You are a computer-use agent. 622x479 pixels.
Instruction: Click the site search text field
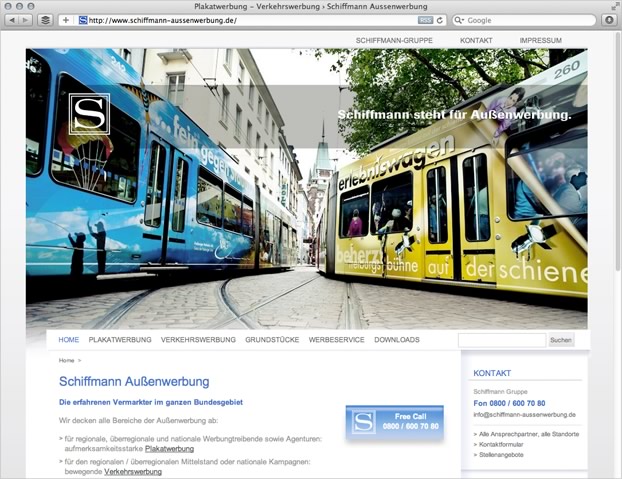click(x=502, y=340)
